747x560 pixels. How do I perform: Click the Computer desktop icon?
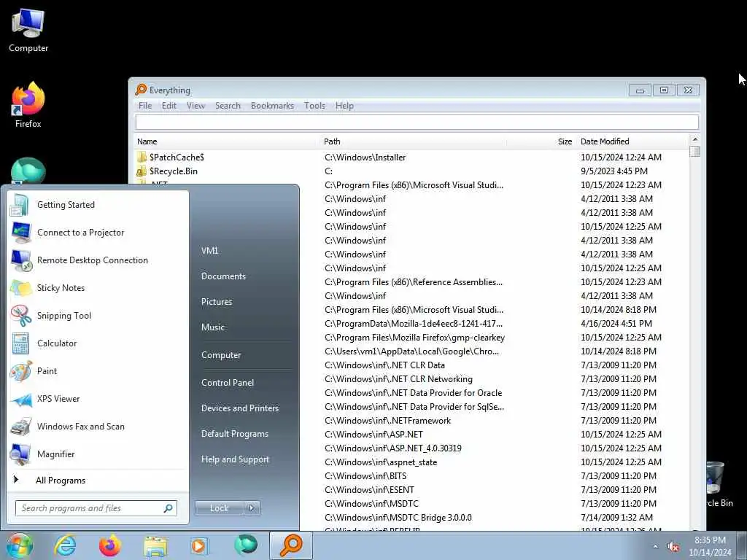tap(28, 30)
